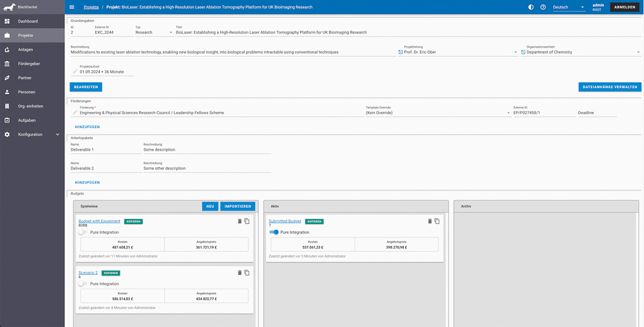644x327 pixels.
Task: Open Anlagen in sidebar
Action: 32,50
